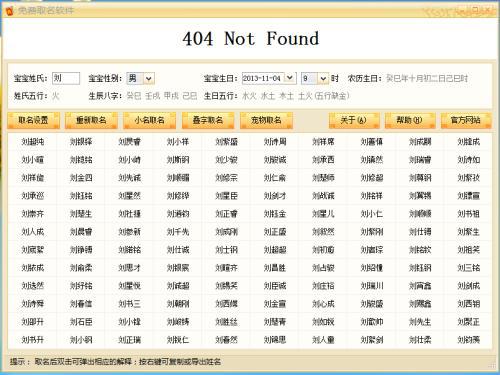The width and height of the screenshot is (500, 375).
Task: Select the name 刘星儿
Action: (323, 214)
